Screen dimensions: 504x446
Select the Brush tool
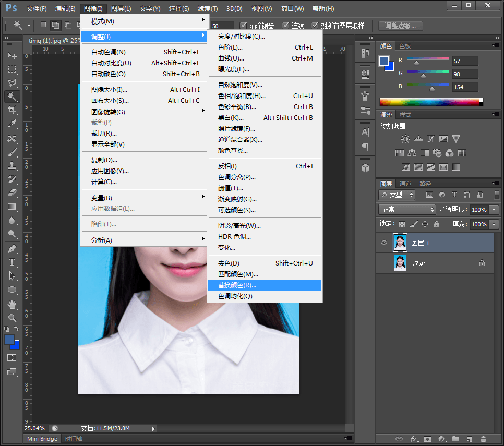tap(12, 152)
